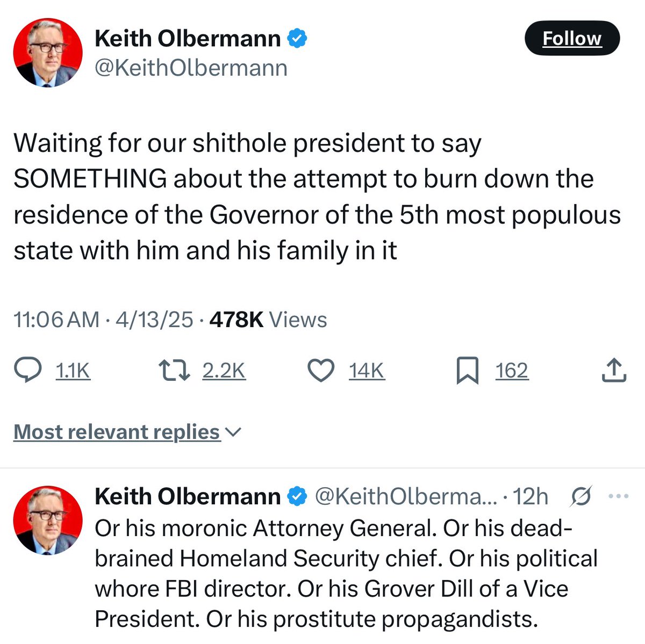
Task: Open the 1.1K replies count
Action: pyautogui.click(x=73, y=371)
